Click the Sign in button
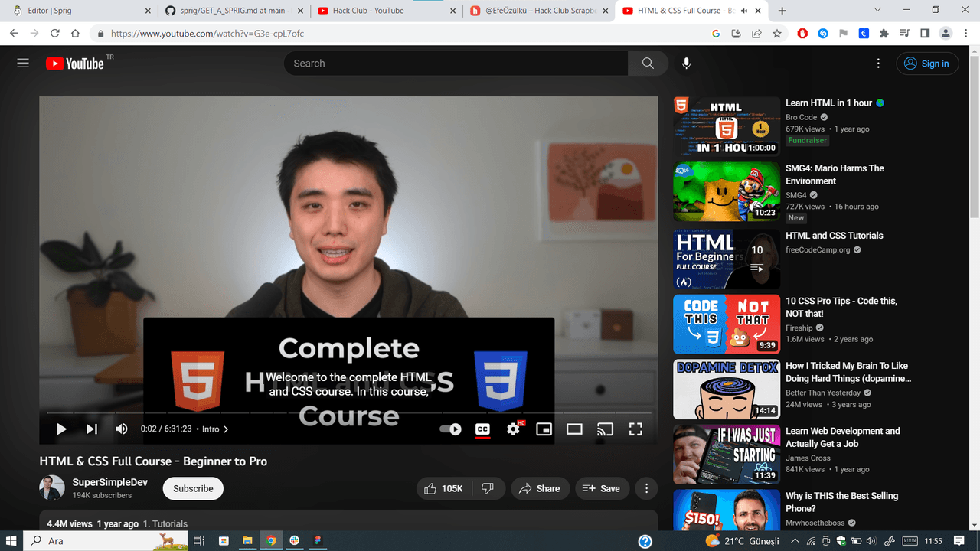 click(x=926, y=64)
